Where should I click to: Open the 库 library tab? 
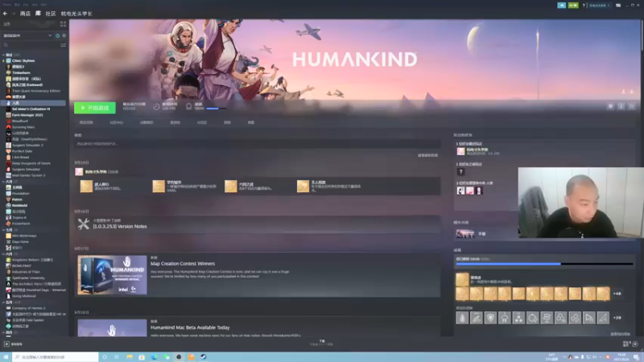(38, 14)
